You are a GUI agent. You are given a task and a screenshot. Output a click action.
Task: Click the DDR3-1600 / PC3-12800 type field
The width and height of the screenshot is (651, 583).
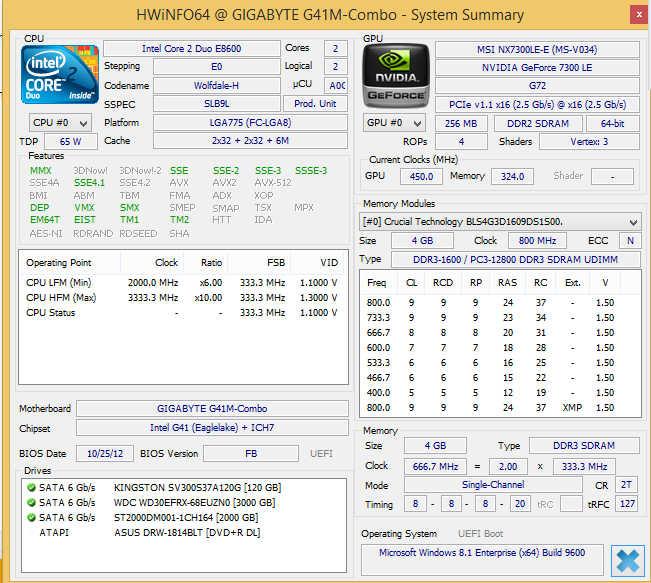coord(516,260)
